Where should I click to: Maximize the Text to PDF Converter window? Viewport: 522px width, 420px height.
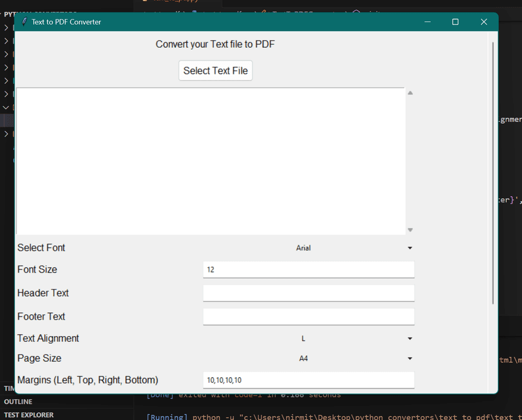pos(455,22)
